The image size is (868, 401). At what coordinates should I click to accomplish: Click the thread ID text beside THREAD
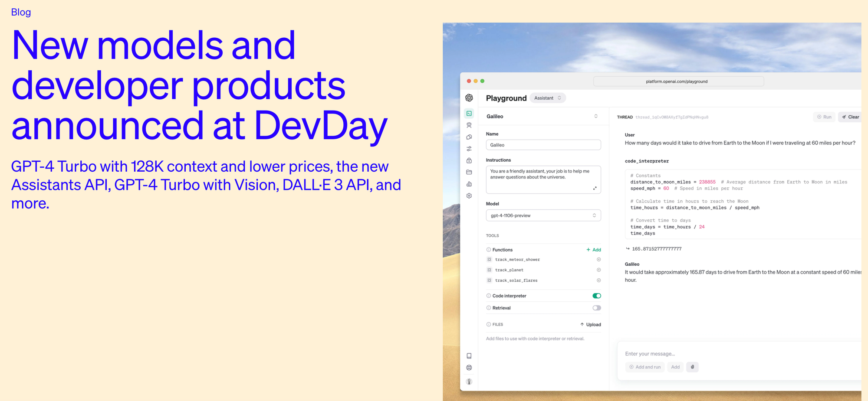[x=672, y=117]
